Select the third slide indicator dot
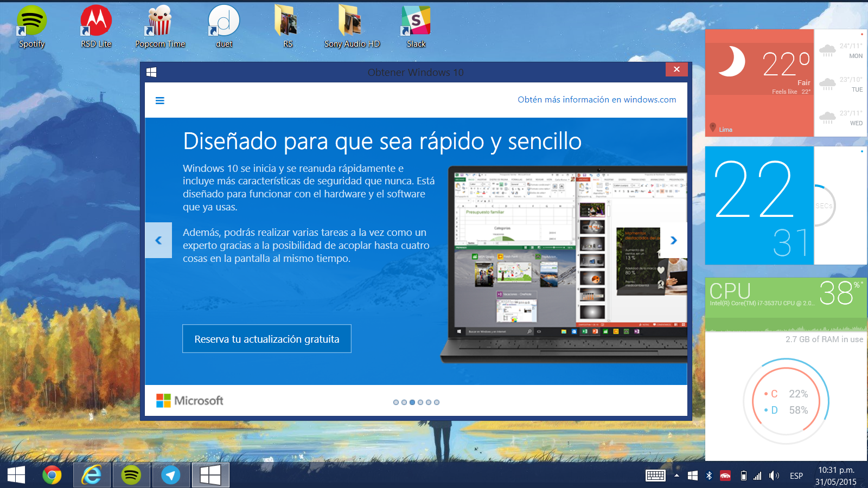 click(412, 402)
